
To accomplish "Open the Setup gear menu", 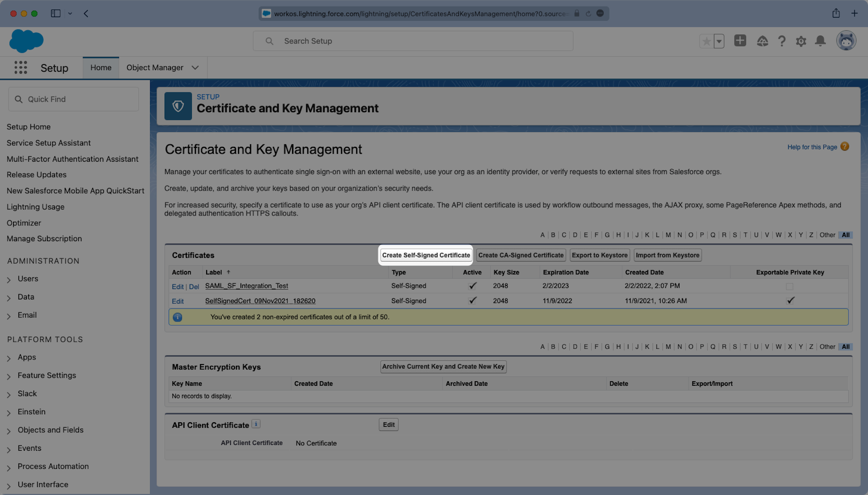I will [801, 41].
